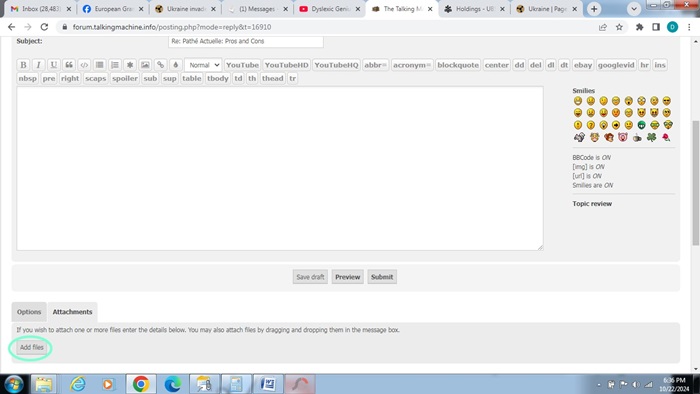
Task: Open Microsoft Edge from the taskbar
Action: (173, 384)
